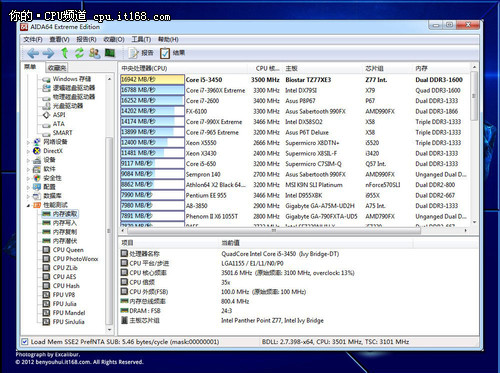Click the users icon in toolbar

(94, 53)
